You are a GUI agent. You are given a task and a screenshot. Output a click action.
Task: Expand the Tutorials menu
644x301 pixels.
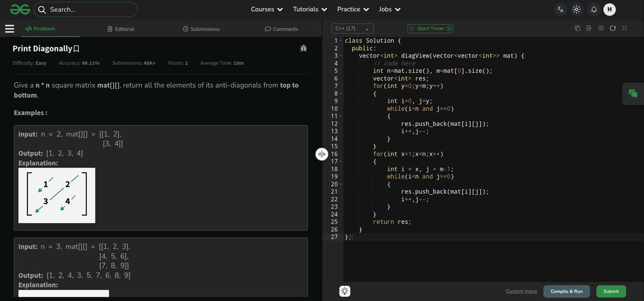tap(310, 9)
